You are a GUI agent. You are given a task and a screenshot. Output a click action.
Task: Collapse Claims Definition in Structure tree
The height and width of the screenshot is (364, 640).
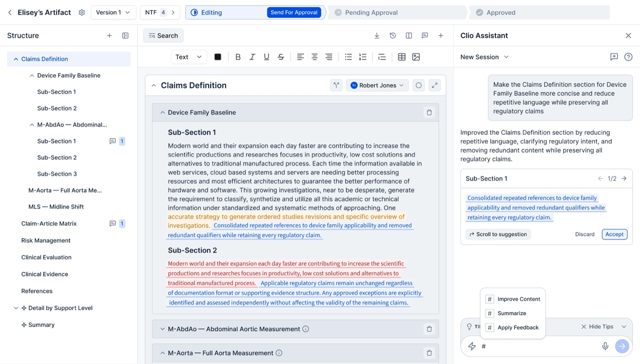click(16, 59)
